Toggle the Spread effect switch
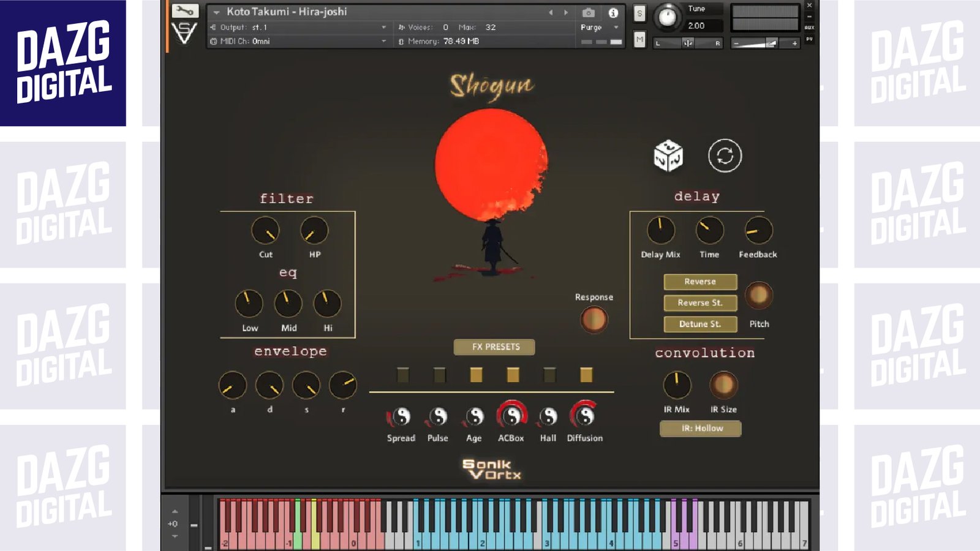980x551 pixels. tap(402, 375)
